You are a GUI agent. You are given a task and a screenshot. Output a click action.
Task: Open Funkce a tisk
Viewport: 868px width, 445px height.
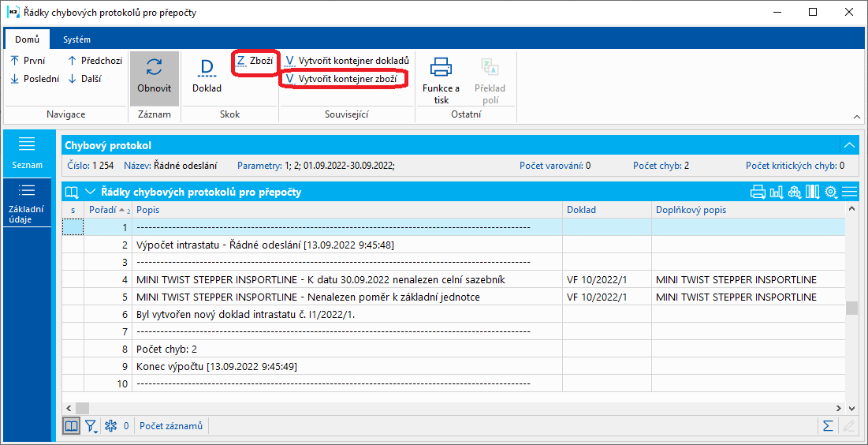point(441,81)
